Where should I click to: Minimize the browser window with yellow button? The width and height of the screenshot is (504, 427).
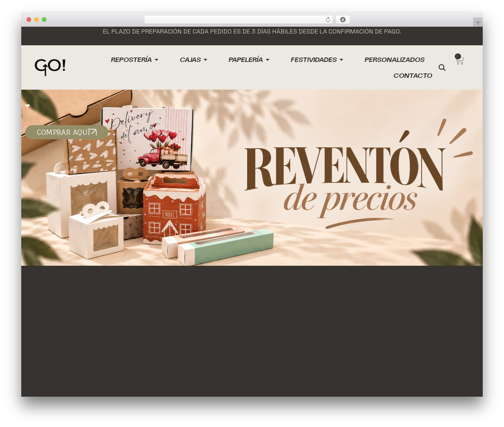point(37,20)
